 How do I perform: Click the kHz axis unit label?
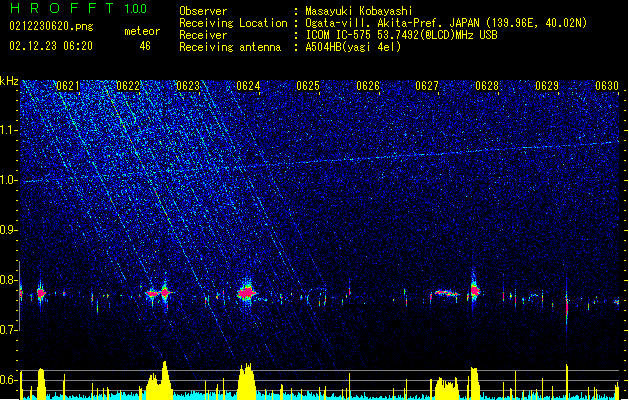pyautogui.click(x=9, y=81)
